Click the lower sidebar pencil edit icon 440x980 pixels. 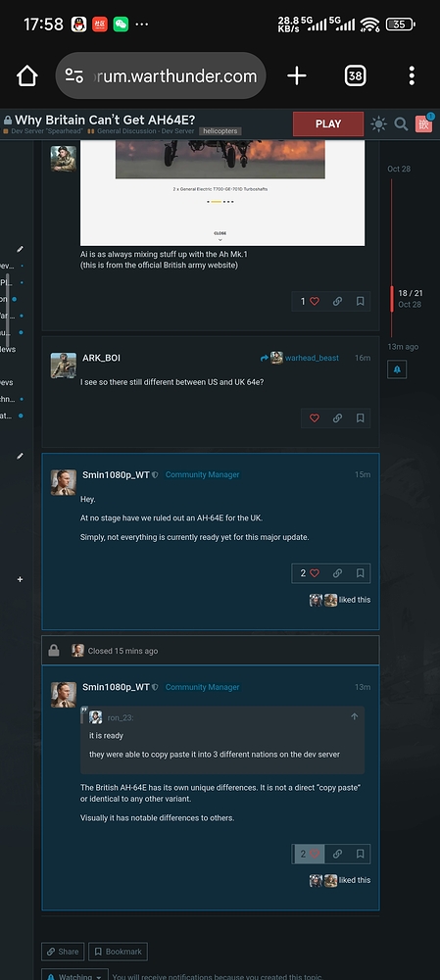click(20, 457)
